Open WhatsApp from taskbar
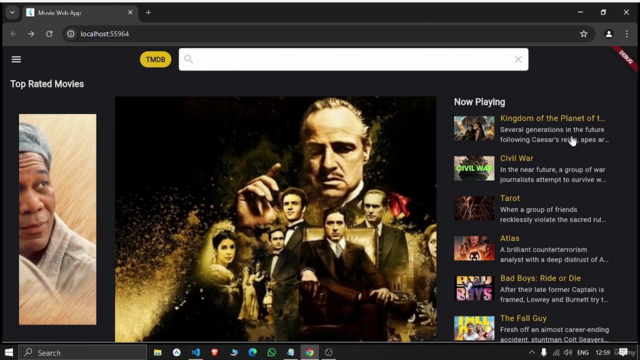Screen dimensions: 640x360 (x=271, y=352)
